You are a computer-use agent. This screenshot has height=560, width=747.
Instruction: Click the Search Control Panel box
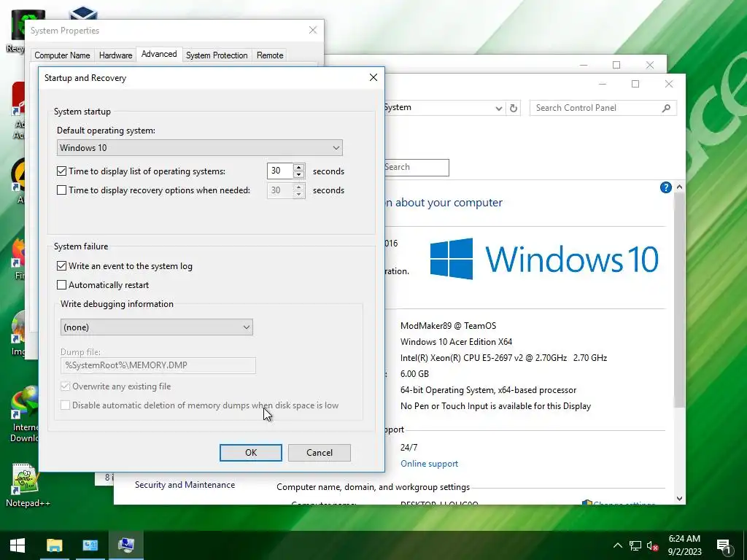coord(595,108)
